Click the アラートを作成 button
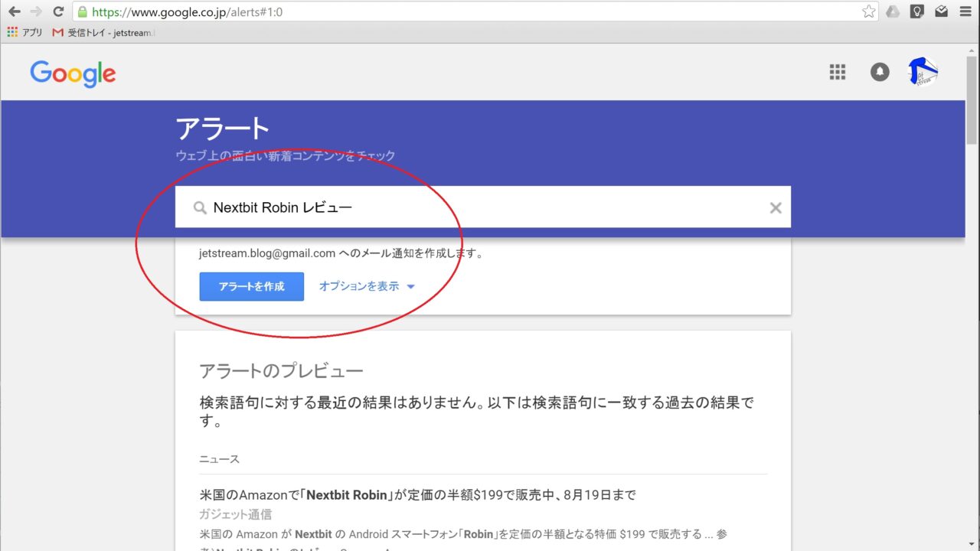980x551 pixels. pyautogui.click(x=251, y=286)
